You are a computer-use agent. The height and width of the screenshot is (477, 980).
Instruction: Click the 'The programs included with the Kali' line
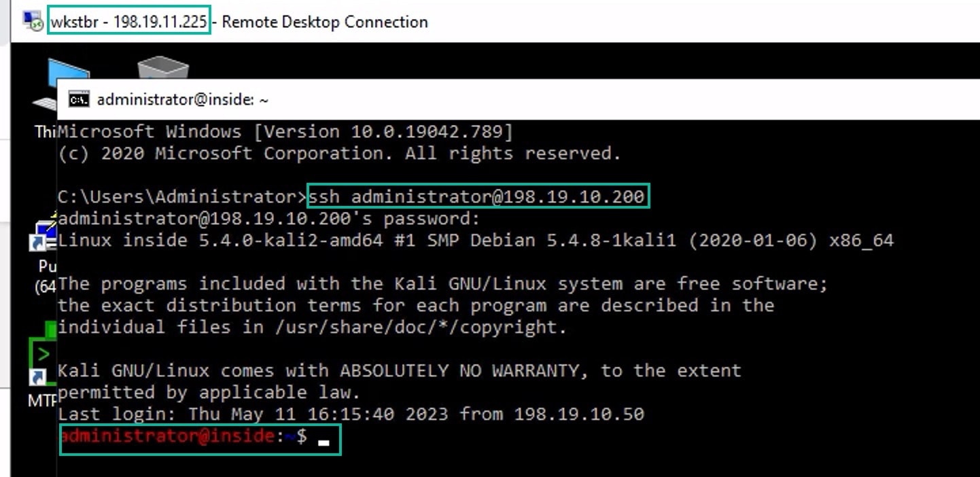click(443, 283)
